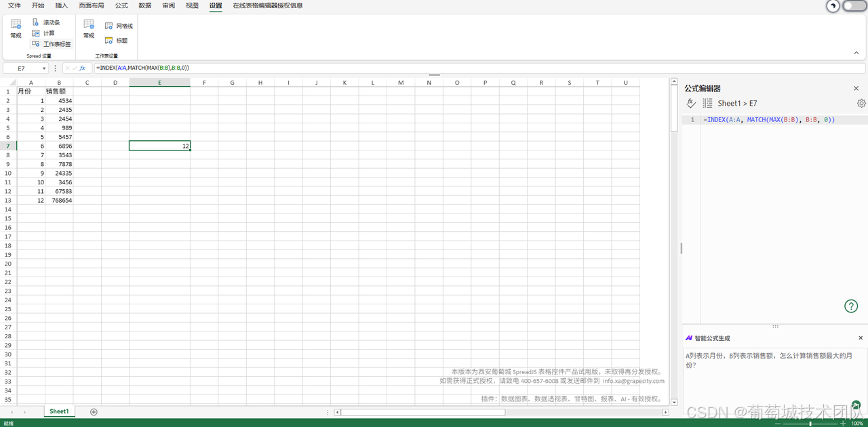
Task: Open formula editor settings gear
Action: click(861, 104)
